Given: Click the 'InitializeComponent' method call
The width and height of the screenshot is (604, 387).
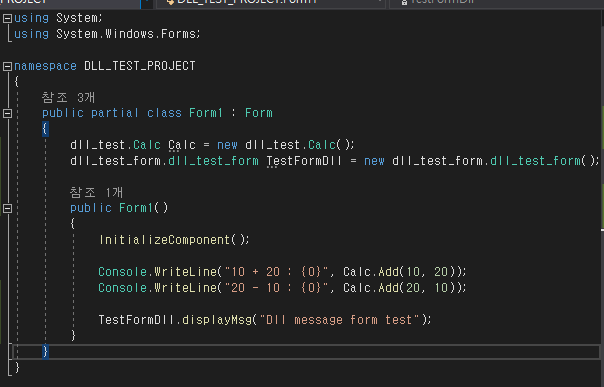Looking at the screenshot, I should (164, 240).
